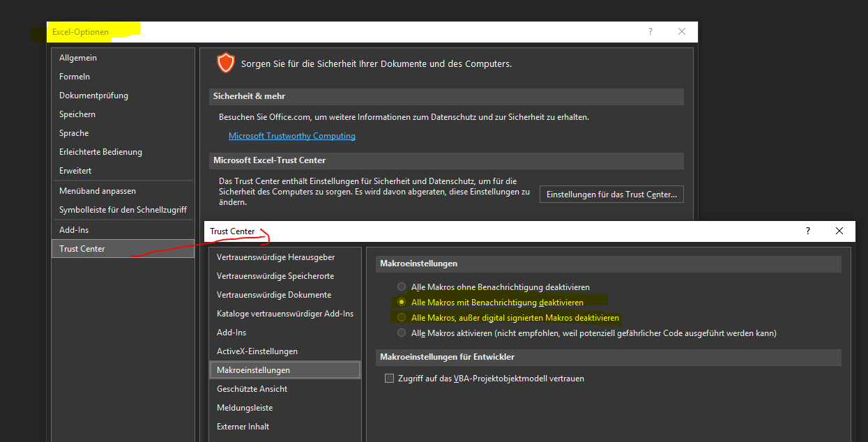This screenshot has height=442, width=868.
Task: Open 'Einstellungen für das Trust Center' button
Action: 611,195
